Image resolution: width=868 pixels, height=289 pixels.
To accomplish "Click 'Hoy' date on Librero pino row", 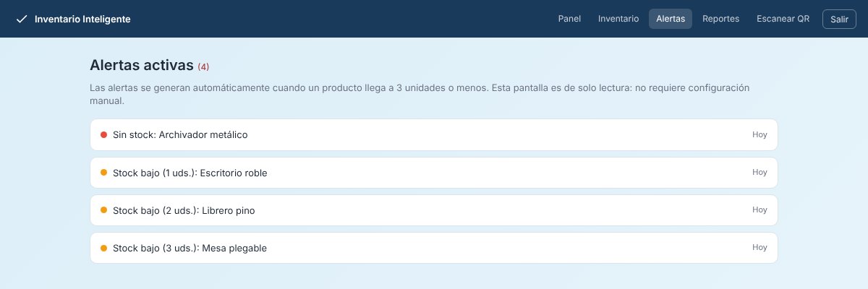I will (x=759, y=210).
